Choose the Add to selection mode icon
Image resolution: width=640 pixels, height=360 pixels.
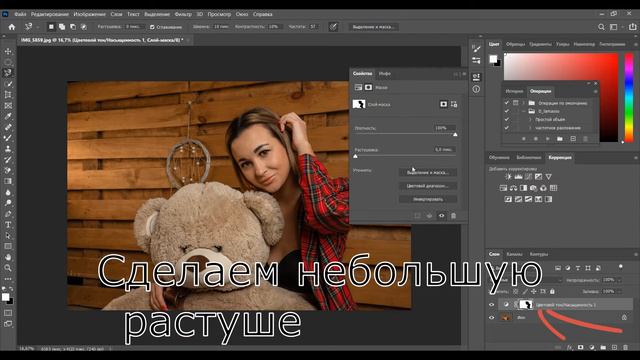point(62,27)
